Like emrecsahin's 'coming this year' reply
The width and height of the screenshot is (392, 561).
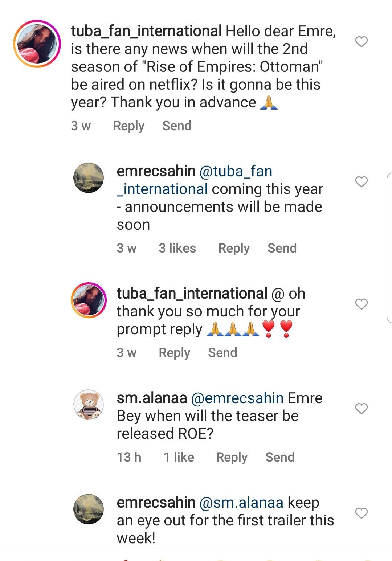(x=362, y=181)
